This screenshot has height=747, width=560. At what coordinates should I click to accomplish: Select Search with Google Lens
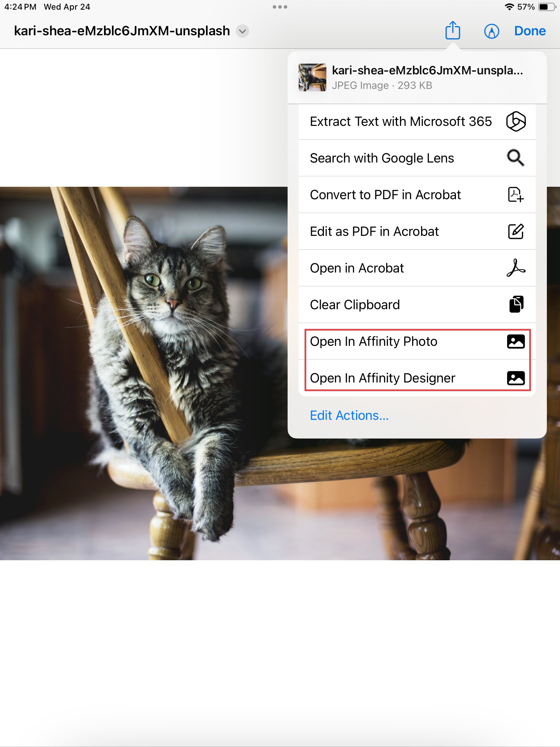417,158
